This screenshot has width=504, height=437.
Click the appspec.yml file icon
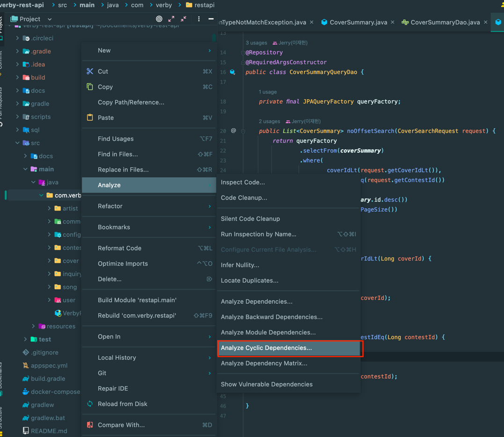point(26,365)
